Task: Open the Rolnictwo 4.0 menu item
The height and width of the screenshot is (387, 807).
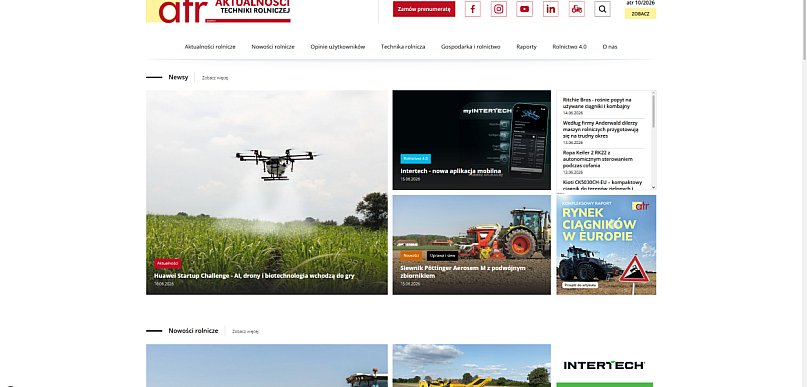Action: pyautogui.click(x=569, y=47)
